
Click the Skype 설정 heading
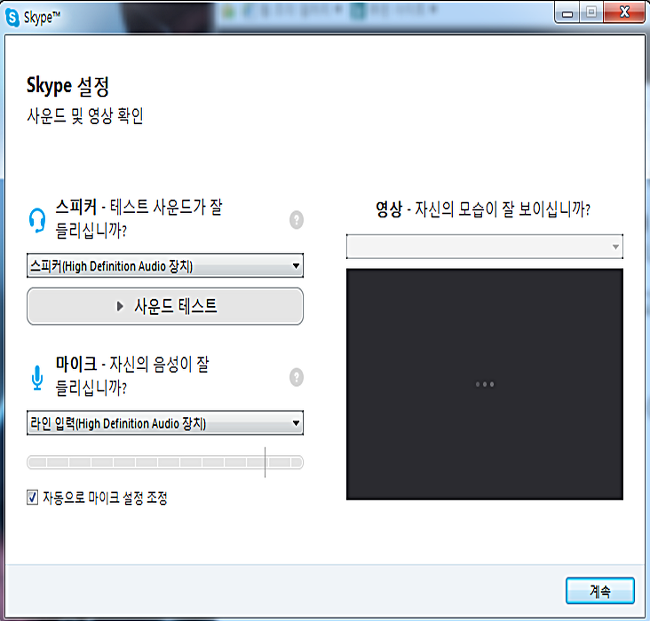click(68, 86)
